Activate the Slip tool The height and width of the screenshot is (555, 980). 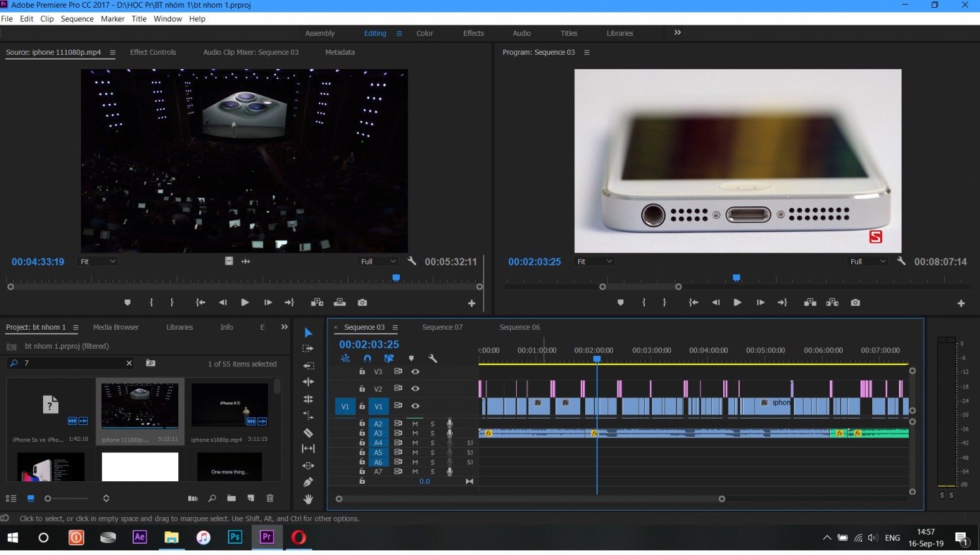[x=308, y=449]
